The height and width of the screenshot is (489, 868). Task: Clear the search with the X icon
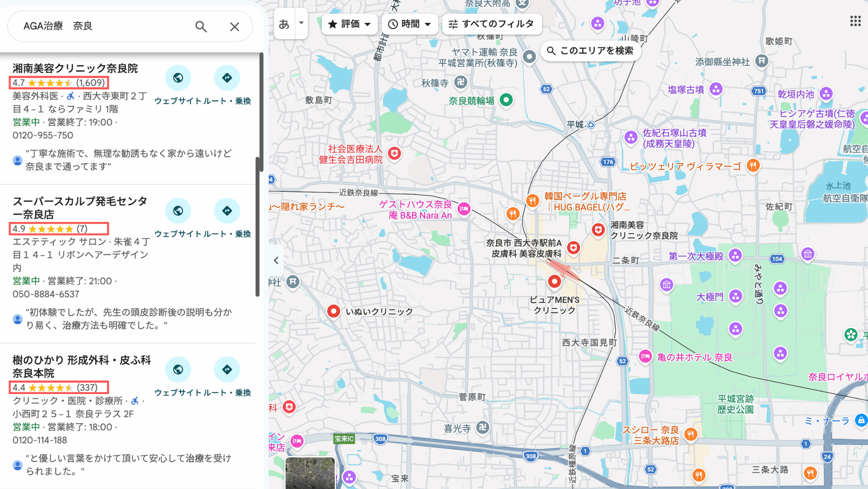coord(234,27)
